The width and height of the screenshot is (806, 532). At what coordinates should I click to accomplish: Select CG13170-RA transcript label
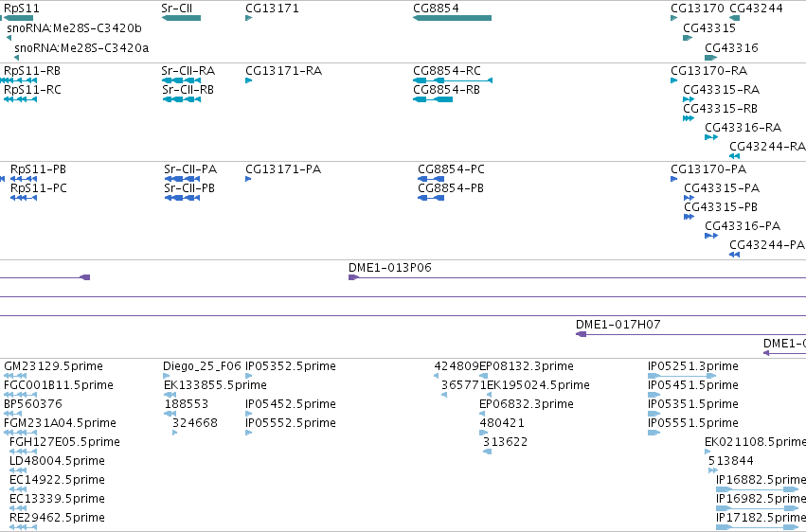tap(708, 71)
